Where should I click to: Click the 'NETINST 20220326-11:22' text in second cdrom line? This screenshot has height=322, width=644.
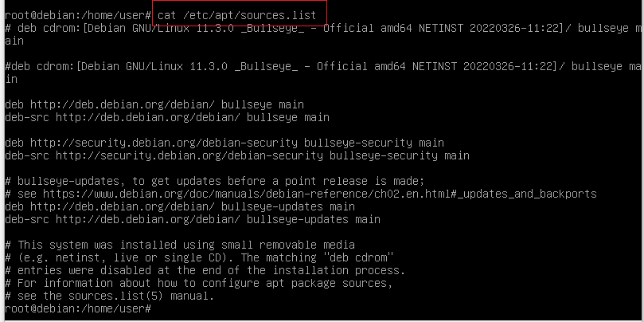coord(482,66)
